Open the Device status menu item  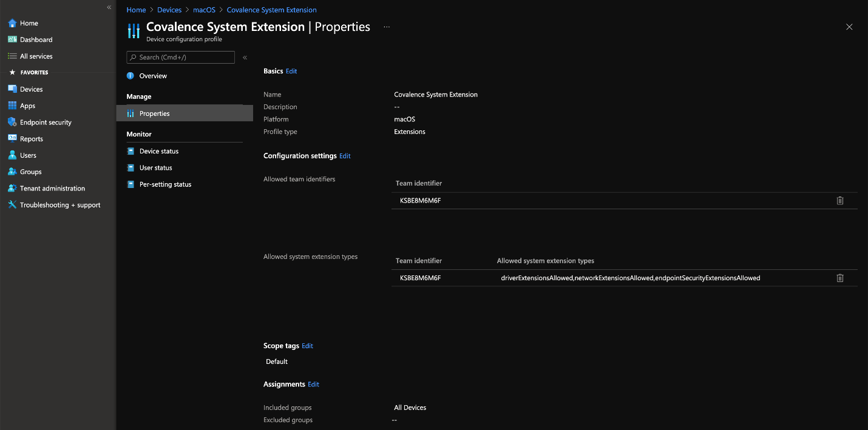pos(159,151)
